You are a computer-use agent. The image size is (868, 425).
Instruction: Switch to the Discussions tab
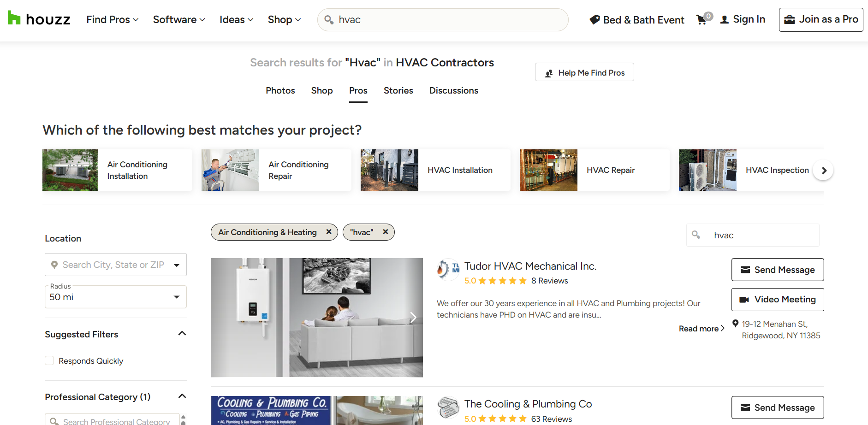tap(453, 90)
